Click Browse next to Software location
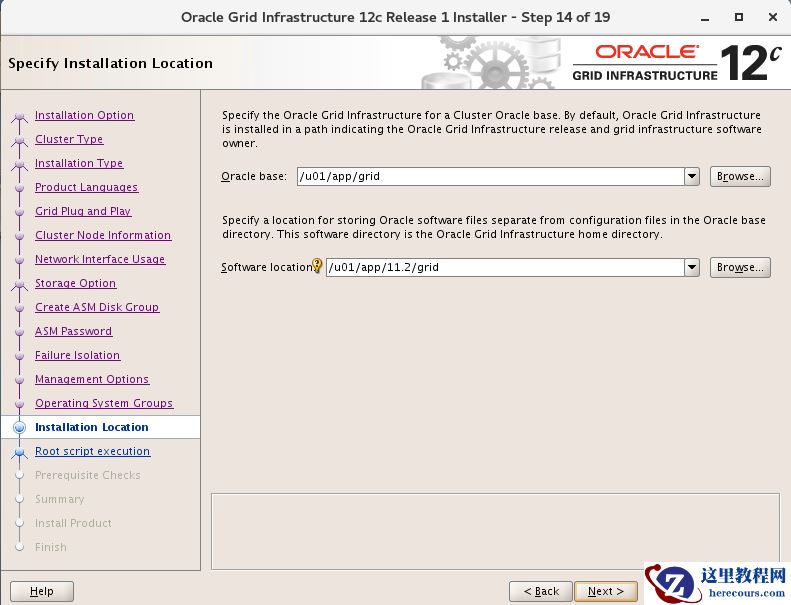The height and width of the screenshot is (605, 791). [740, 267]
